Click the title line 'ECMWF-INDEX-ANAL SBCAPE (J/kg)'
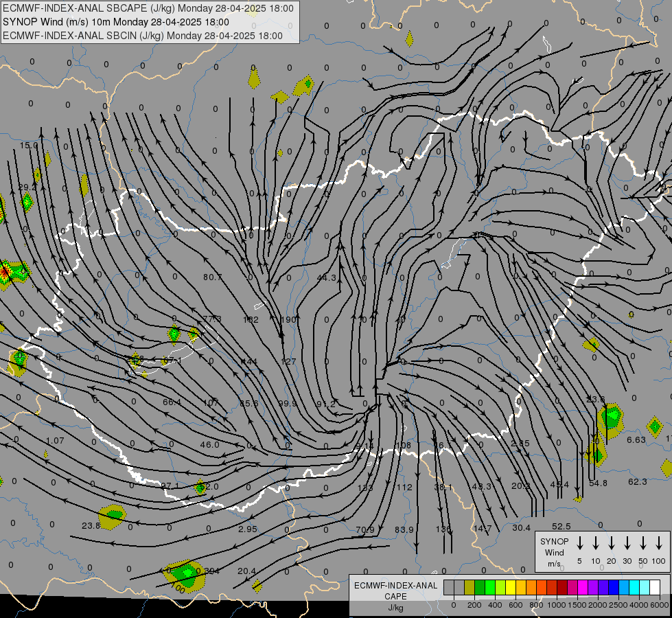The width and height of the screenshot is (672, 618). 148,8
